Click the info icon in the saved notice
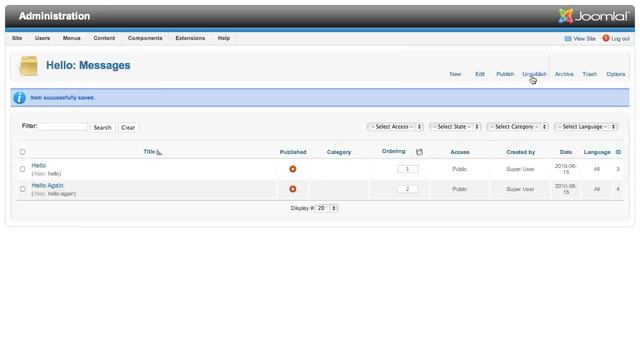 pos(19,98)
